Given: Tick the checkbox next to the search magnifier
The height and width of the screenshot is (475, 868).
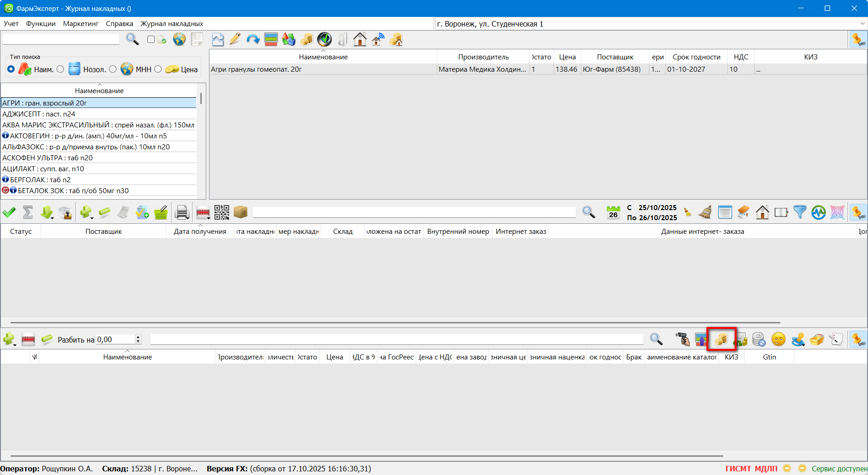Looking at the screenshot, I should (x=151, y=39).
